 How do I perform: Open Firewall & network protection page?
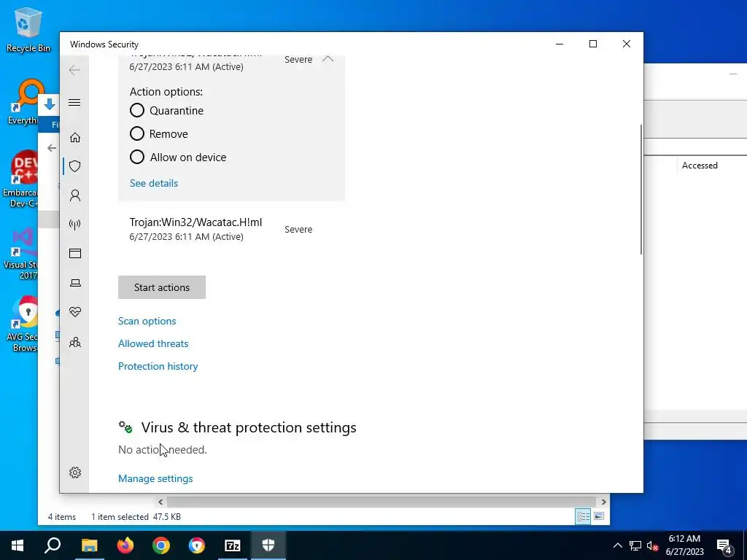pyautogui.click(x=75, y=225)
